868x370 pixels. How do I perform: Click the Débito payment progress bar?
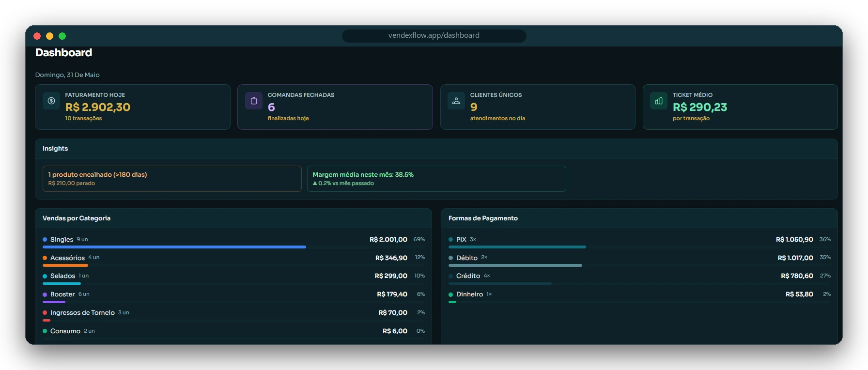(x=515, y=265)
